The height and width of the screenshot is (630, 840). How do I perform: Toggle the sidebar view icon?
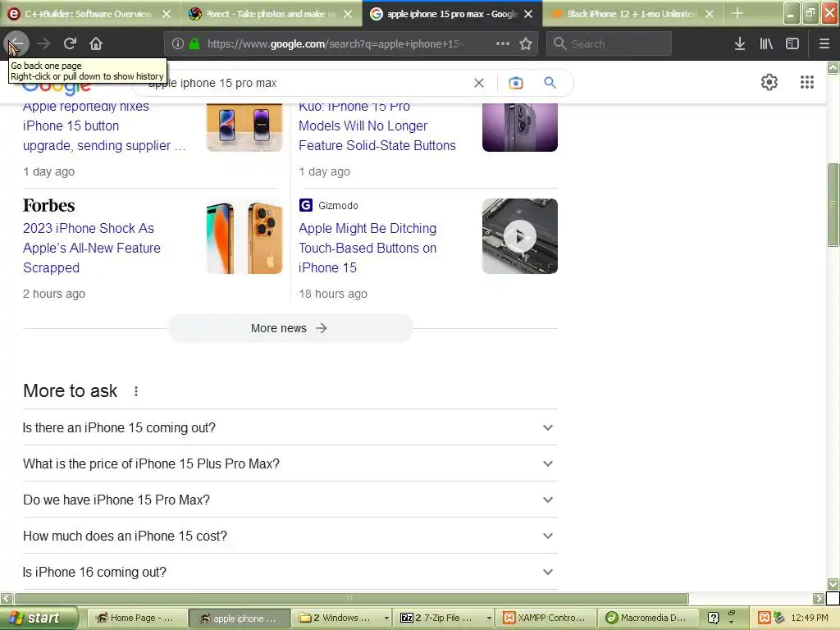pyautogui.click(x=792, y=43)
